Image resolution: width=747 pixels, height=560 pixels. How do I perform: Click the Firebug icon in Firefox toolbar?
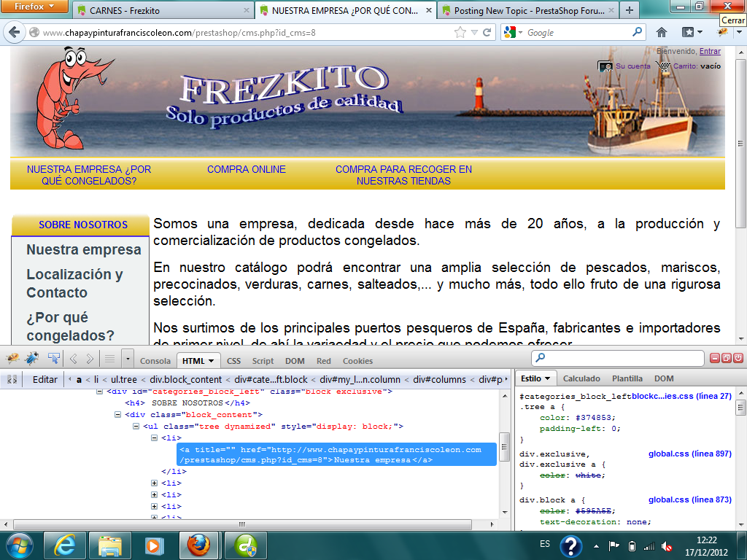723,32
